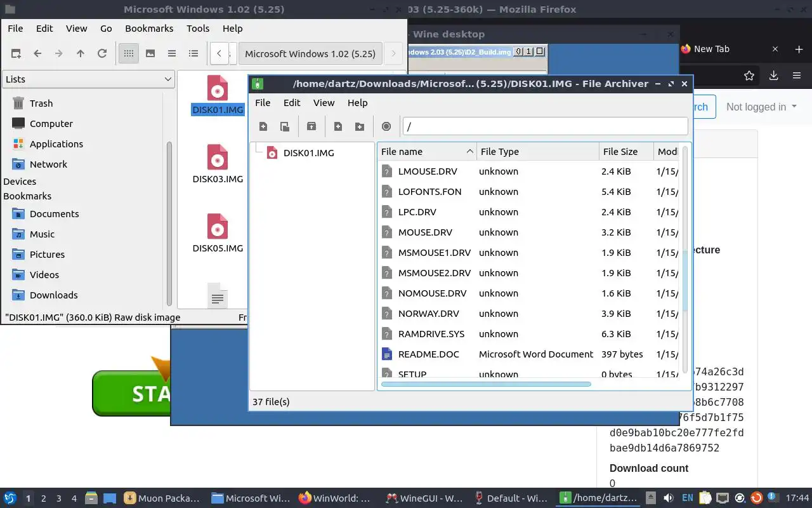Image resolution: width=812 pixels, height=508 pixels.
Task: Sort by File Size column header
Action: pos(626,152)
